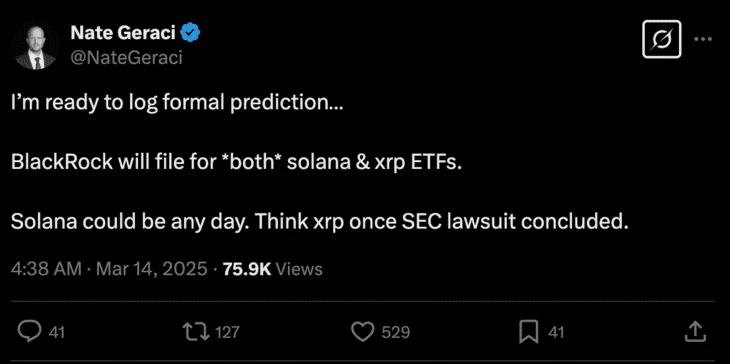Open Nate Geraci's profile picture
The width and height of the screenshot is (730, 364).
click(34, 46)
